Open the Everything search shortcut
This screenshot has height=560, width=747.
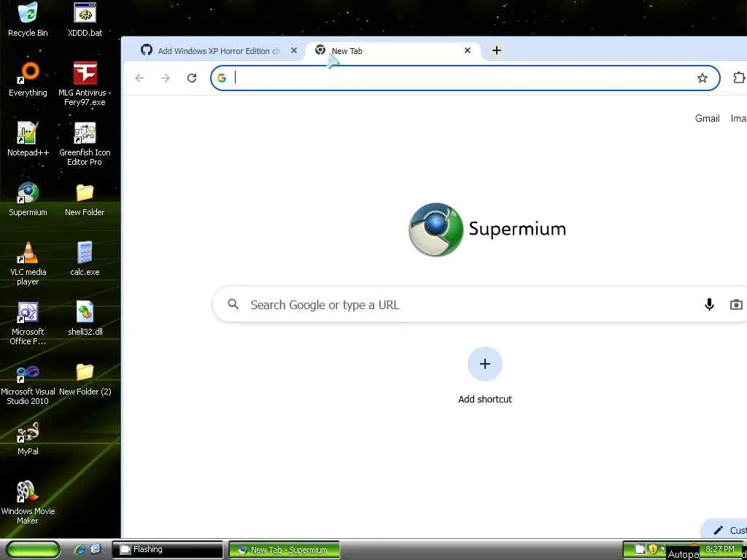tap(28, 79)
